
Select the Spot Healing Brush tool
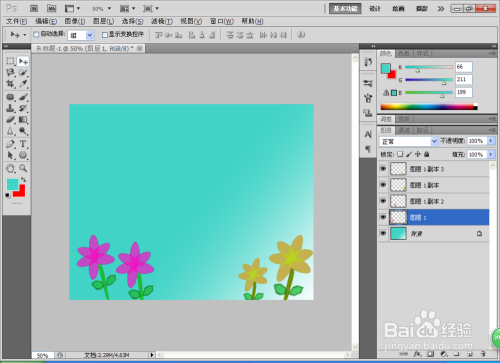[x=10, y=97]
